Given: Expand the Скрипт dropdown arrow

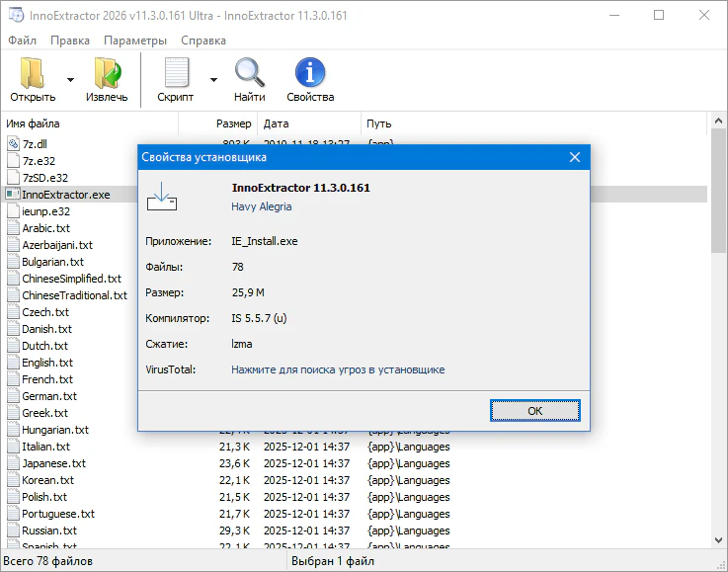Looking at the screenshot, I should pos(213,80).
